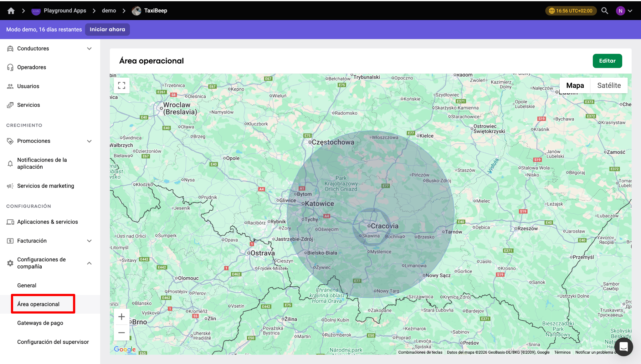
Task: Click the home icon in breadcrumb
Action: 11,11
